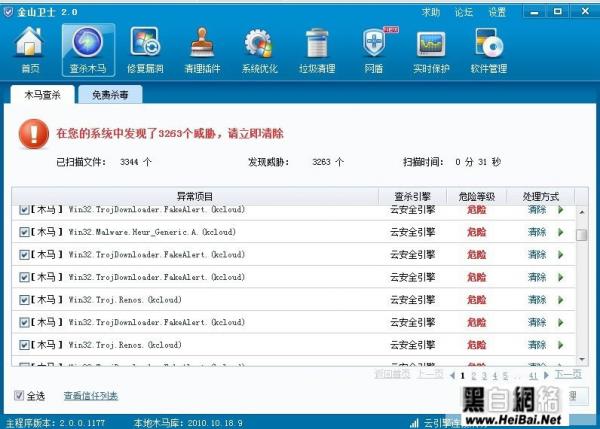Open the 修复漏洞 vulnerability repair icon

(x=145, y=50)
